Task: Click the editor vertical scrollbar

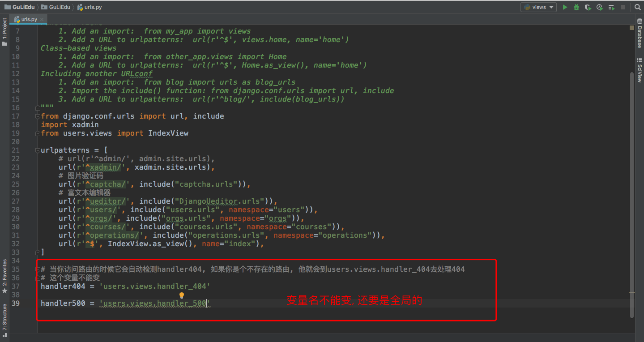Action: click(x=631, y=195)
